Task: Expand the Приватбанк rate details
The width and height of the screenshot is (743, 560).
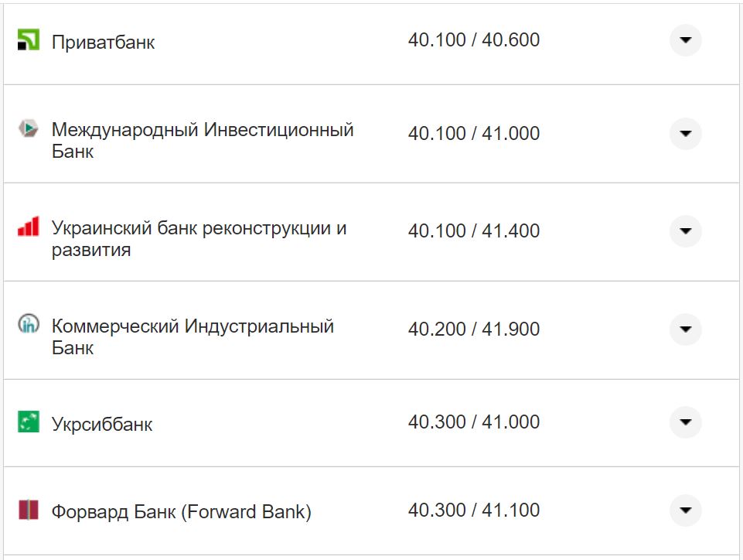Action: click(x=685, y=40)
